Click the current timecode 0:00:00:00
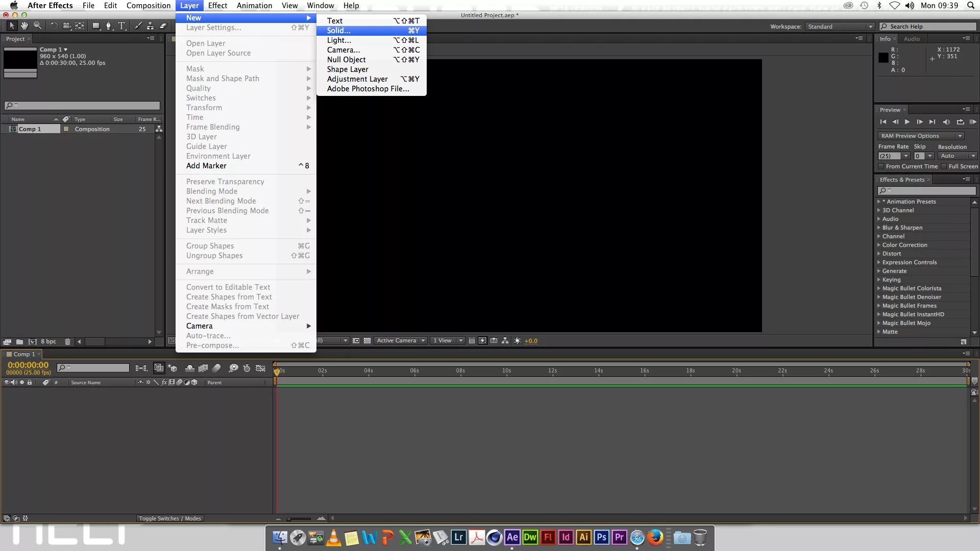 (x=28, y=365)
